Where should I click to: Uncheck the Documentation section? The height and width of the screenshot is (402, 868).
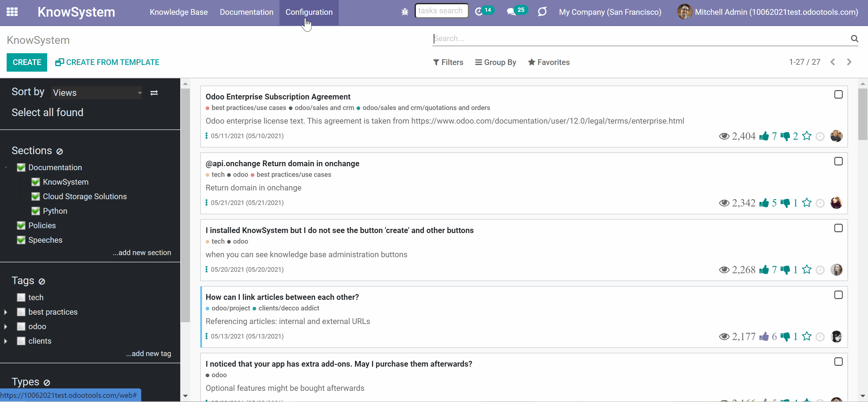(21, 167)
